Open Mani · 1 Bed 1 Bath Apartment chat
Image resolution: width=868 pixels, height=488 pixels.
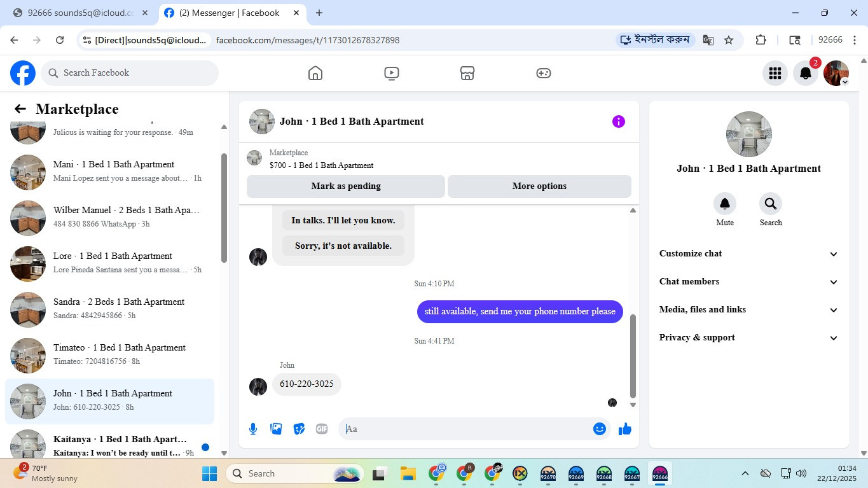tap(109, 172)
